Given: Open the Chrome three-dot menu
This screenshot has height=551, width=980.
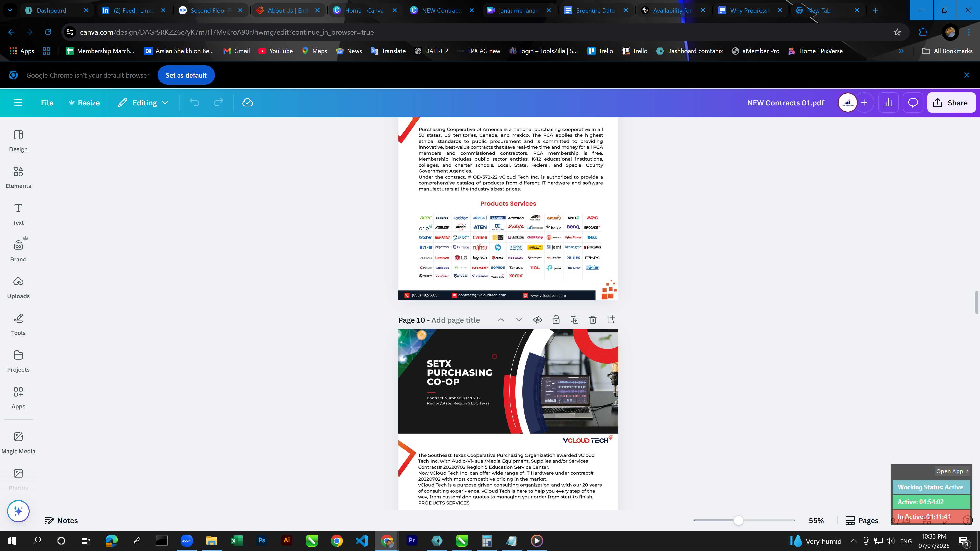Looking at the screenshot, I should 969,32.
